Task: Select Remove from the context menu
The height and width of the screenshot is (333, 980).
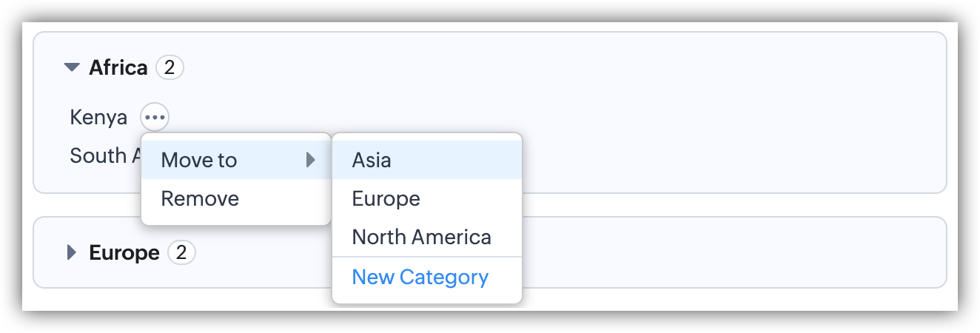Action: coord(200,198)
